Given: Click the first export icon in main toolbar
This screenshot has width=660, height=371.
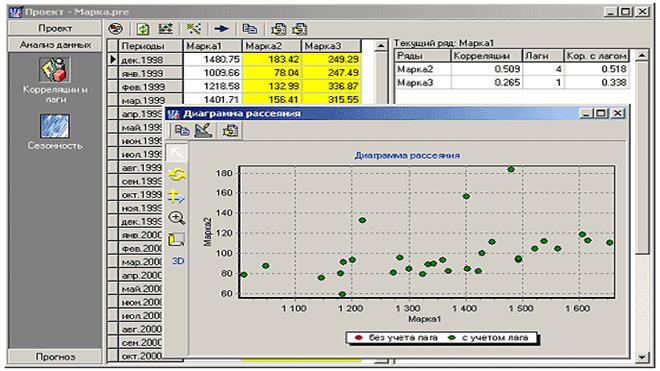Looking at the screenshot, I should pyautogui.click(x=278, y=29).
